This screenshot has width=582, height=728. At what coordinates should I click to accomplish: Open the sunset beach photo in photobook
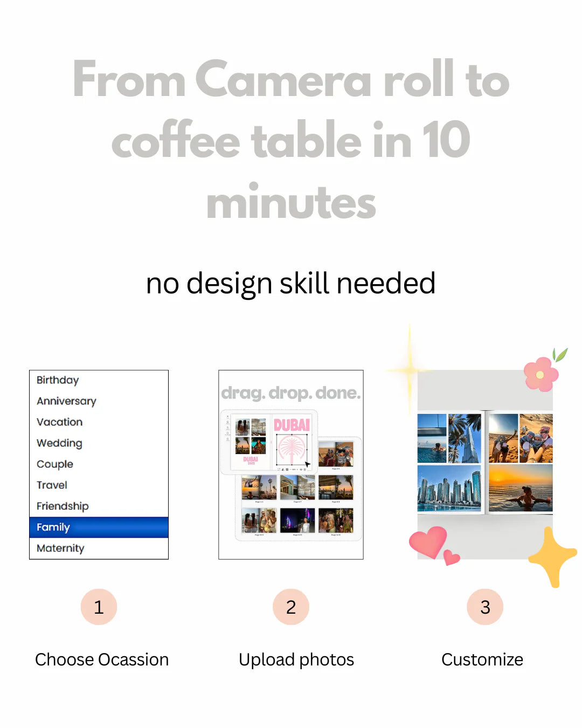pos(521,488)
